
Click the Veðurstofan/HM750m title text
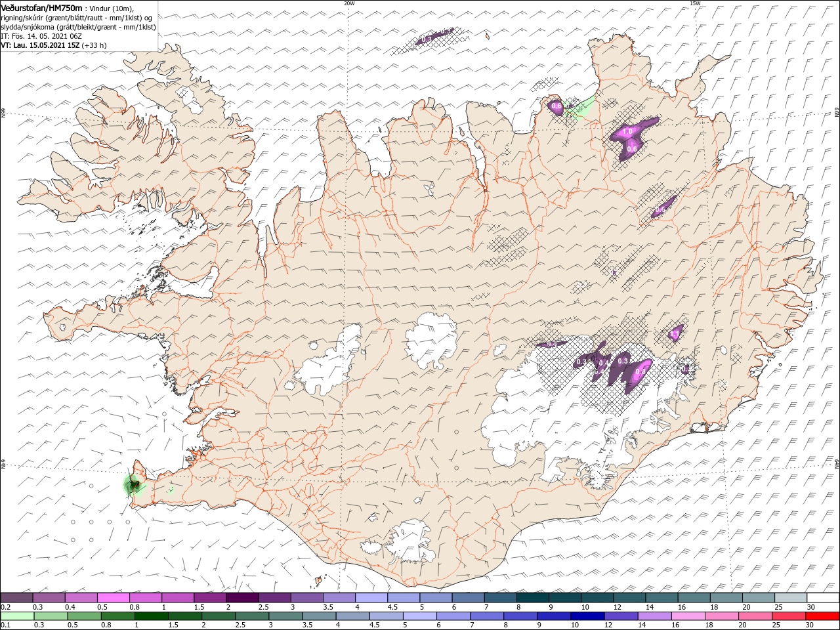point(42,7)
